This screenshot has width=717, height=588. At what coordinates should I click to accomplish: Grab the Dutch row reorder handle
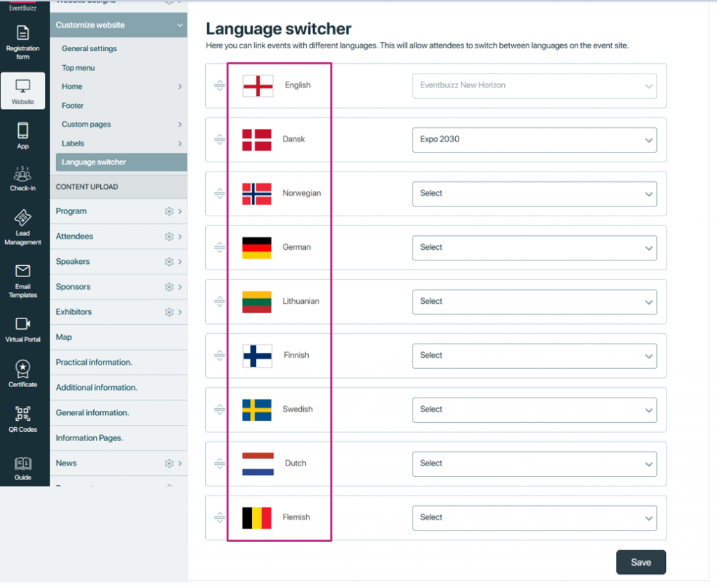(x=219, y=463)
